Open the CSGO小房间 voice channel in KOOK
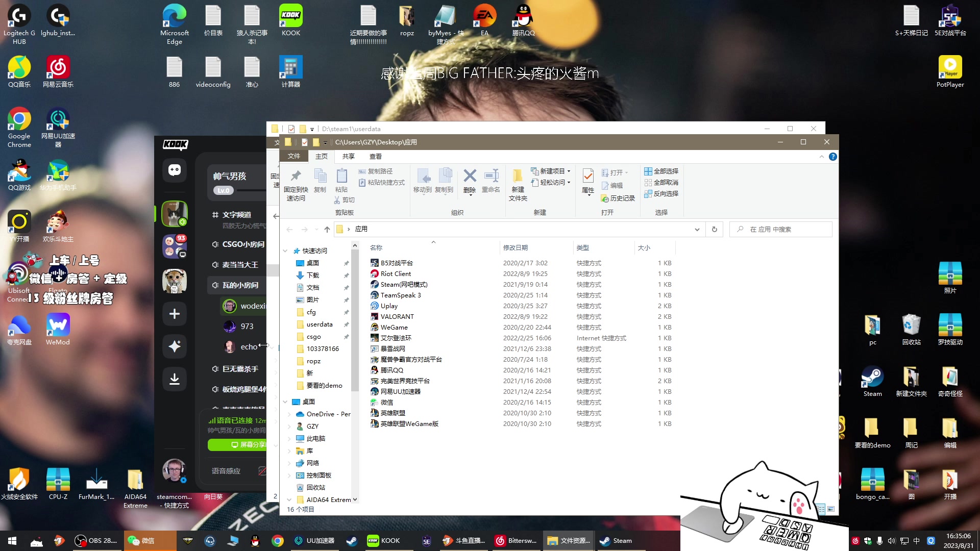Viewport: 980px width, 551px height. 238,244
